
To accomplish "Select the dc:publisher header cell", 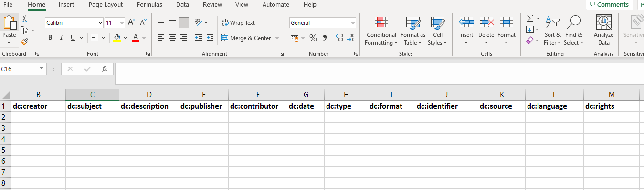I will (x=203, y=106).
